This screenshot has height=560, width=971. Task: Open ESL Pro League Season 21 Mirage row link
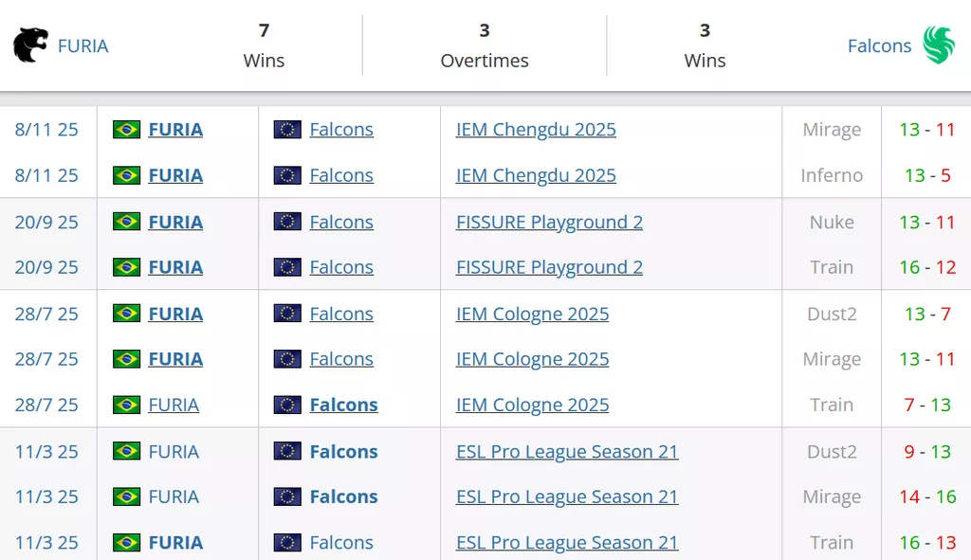tap(567, 497)
